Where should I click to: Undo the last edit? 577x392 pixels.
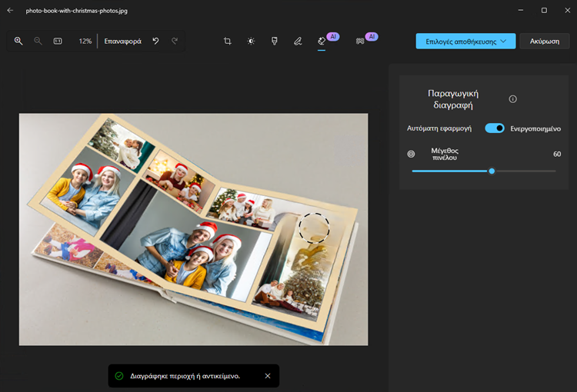coord(156,41)
